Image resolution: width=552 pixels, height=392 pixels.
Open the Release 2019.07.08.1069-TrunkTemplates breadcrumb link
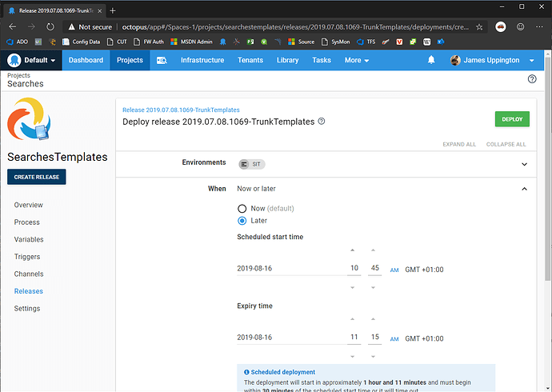point(181,110)
